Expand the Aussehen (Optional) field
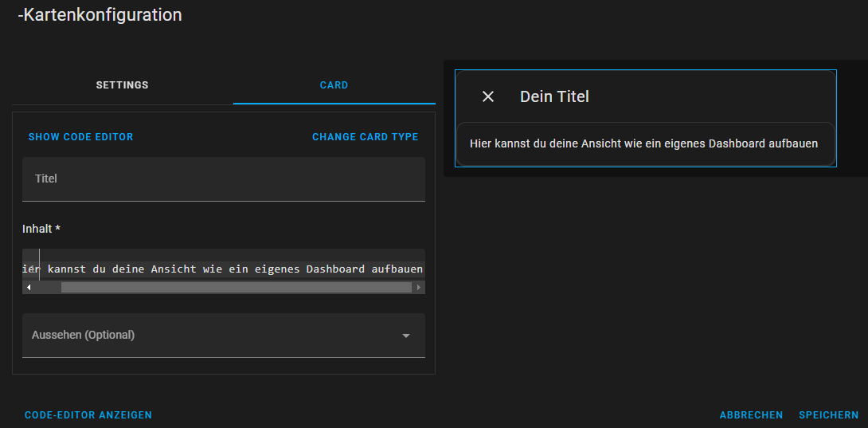Viewport: 868px width, 428px height. click(x=224, y=336)
